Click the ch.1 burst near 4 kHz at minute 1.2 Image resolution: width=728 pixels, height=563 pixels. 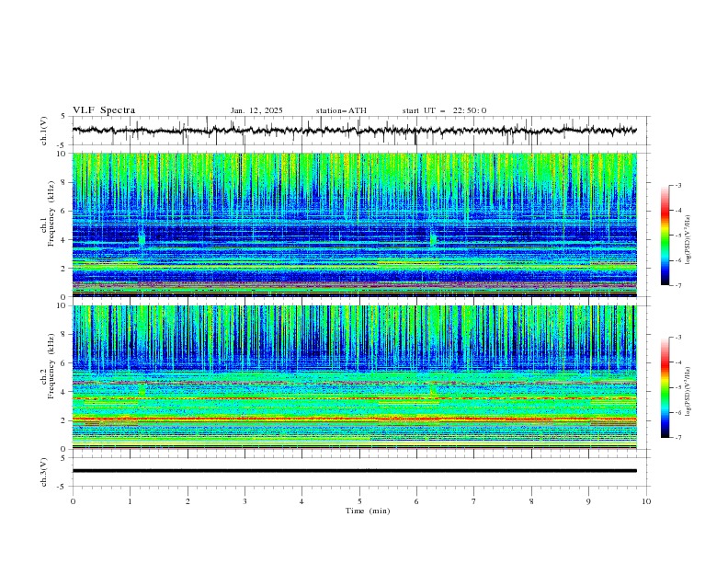pyautogui.click(x=142, y=239)
